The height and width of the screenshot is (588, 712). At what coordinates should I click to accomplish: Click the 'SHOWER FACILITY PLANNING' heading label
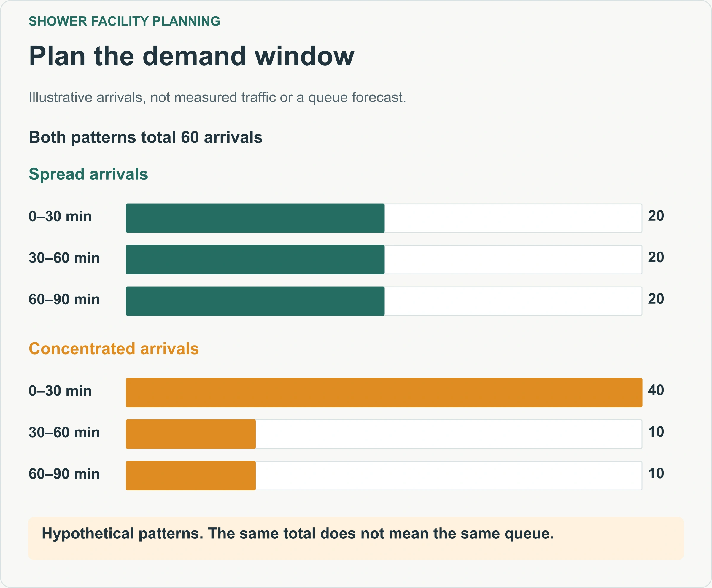pyautogui.click(x=124, y=21)
